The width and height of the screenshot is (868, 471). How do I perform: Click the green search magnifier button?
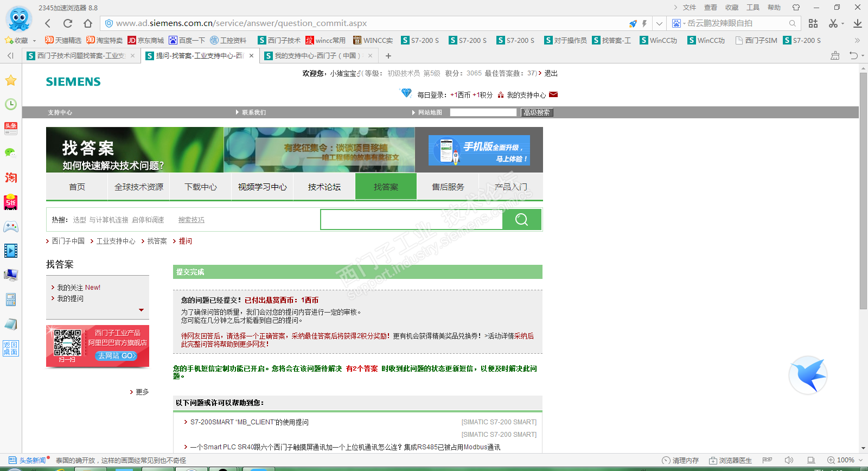coord(521,219)
